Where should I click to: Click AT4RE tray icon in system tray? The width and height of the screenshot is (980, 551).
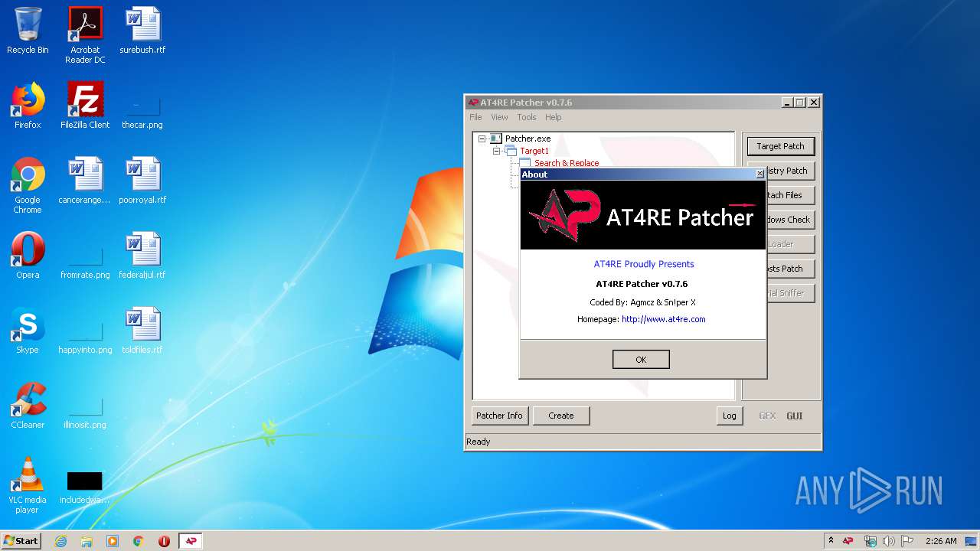click(x=848, y=541)
